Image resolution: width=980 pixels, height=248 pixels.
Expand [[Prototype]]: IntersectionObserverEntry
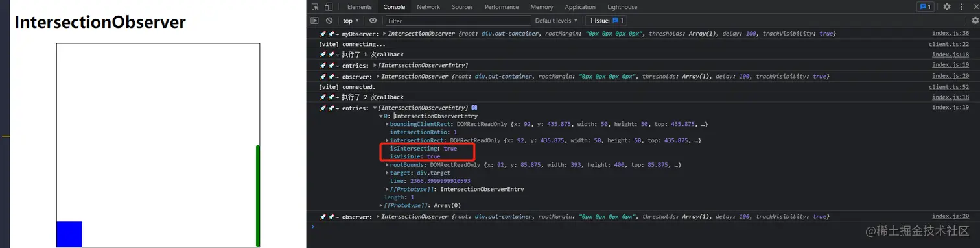pyautogui.click(x=387, y=190)
